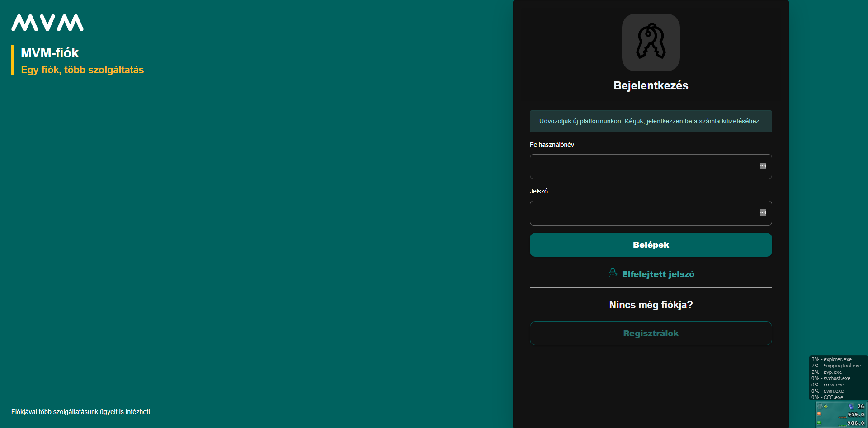Click the Felhasználónév label
868x428 pixels.
tap(552, 145)
